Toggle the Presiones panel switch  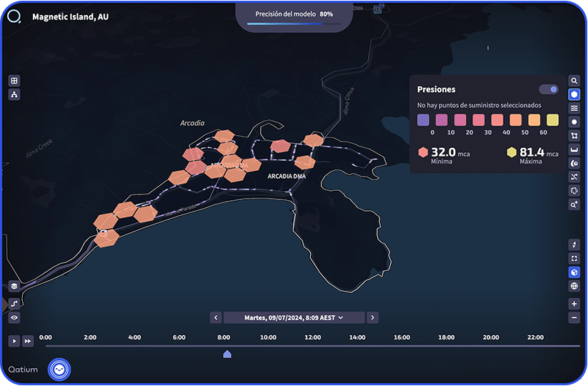(549, 89)
